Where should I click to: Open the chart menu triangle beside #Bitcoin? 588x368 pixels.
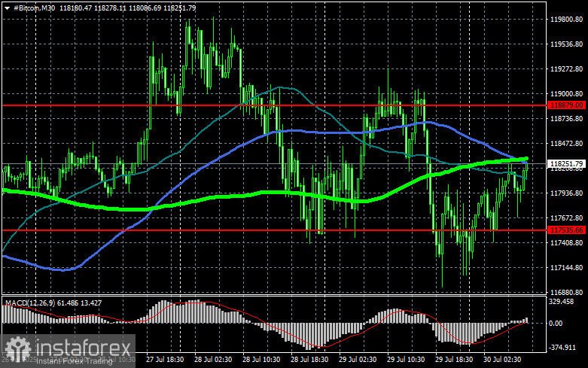(x=7, y=8)
